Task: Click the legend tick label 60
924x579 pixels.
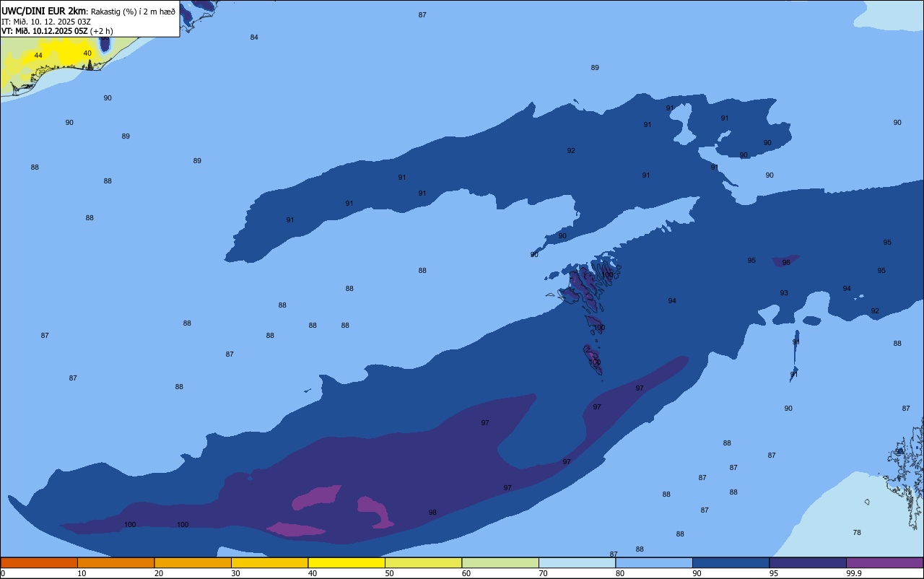Action: point(466,573)
